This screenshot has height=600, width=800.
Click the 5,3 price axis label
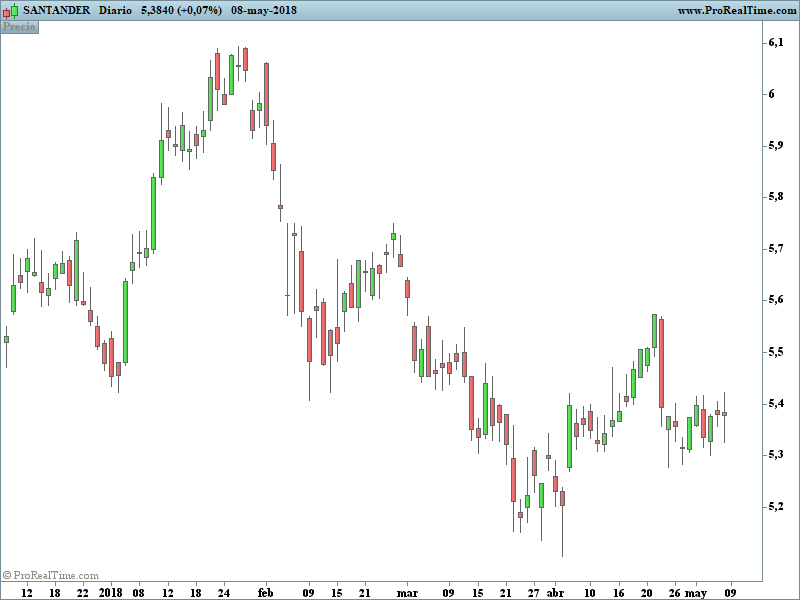(x=776, y=455)
